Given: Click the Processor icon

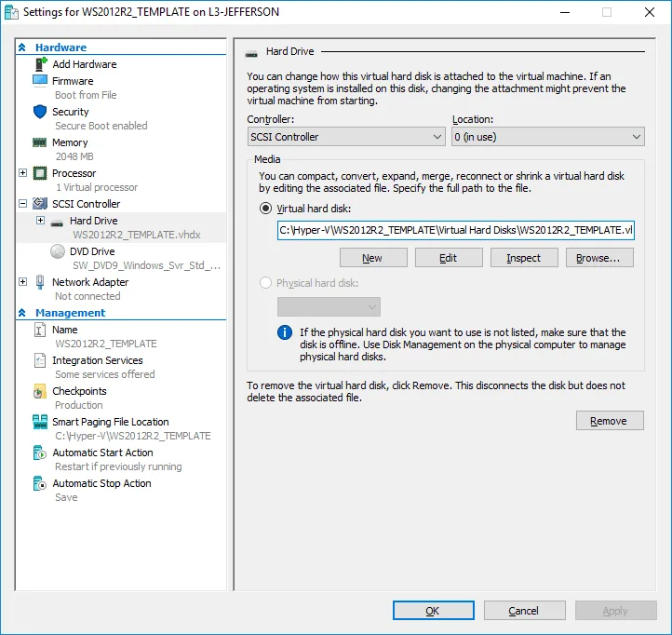Looking at the screenshot, I should (x=40, y=173).
